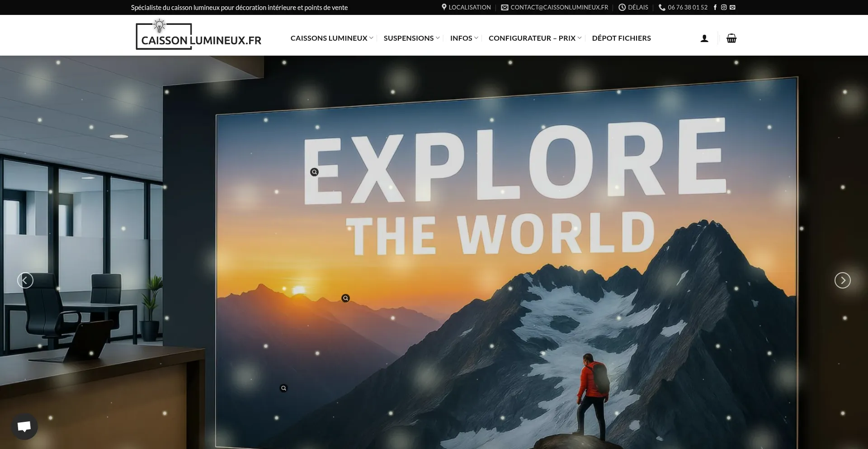Go to the next slide arrow
The height and width of the screenshot is (449, 868).
(x=843, y=280)
